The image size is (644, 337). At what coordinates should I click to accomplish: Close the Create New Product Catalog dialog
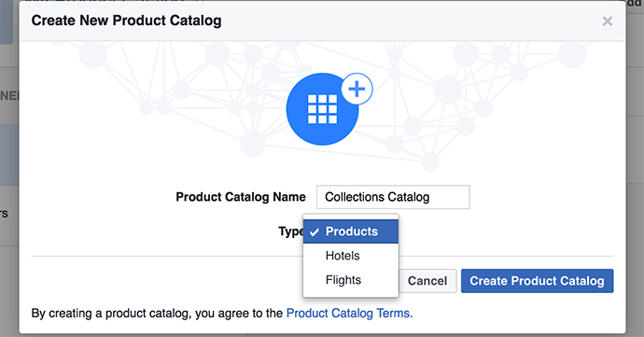[607, 21]
